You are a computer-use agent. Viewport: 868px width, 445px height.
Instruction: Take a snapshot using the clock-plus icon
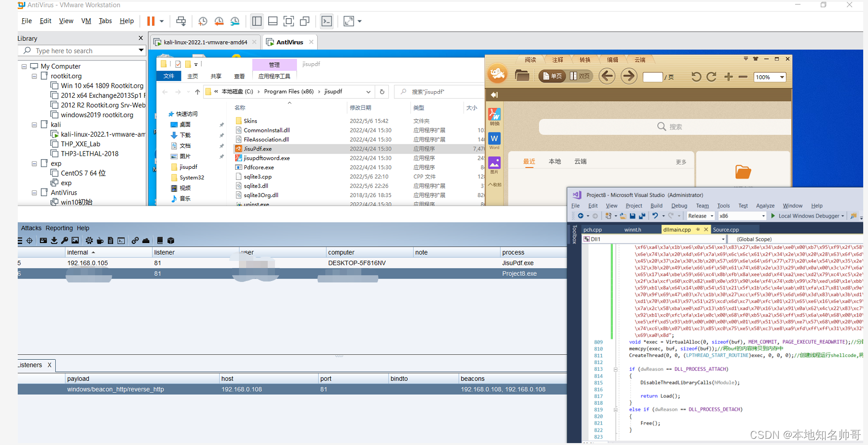coord(203,21)
